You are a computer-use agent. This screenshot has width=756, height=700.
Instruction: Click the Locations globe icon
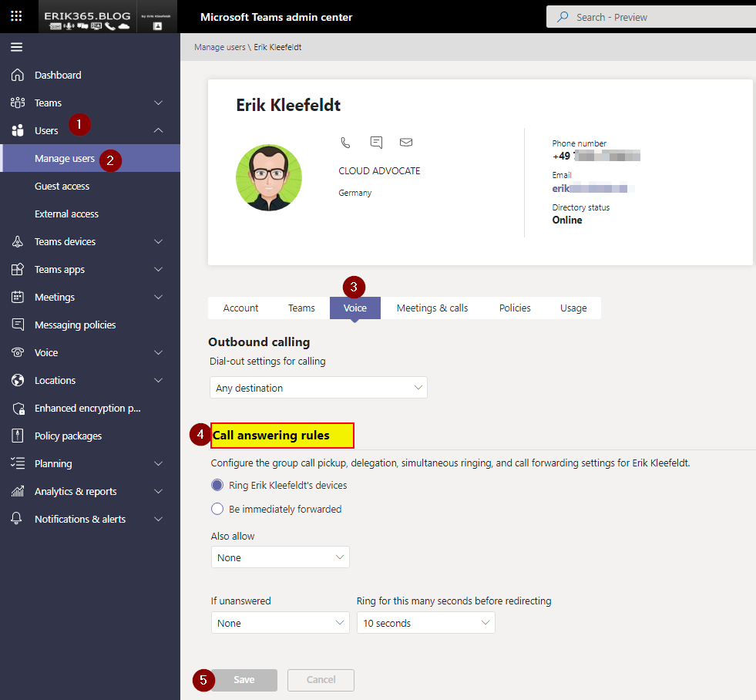coord(17,380)
